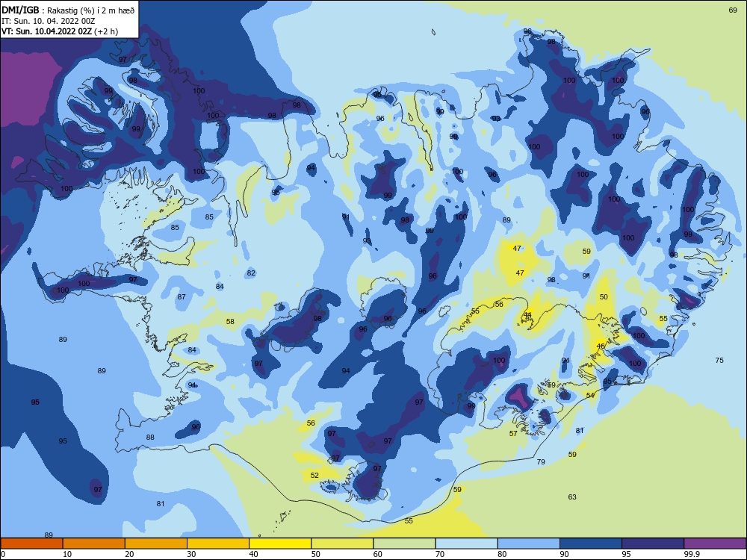The height and width of the screenshot is (560, 747).
Task: Click the legend label '99.9'
Action: point(692,554)
